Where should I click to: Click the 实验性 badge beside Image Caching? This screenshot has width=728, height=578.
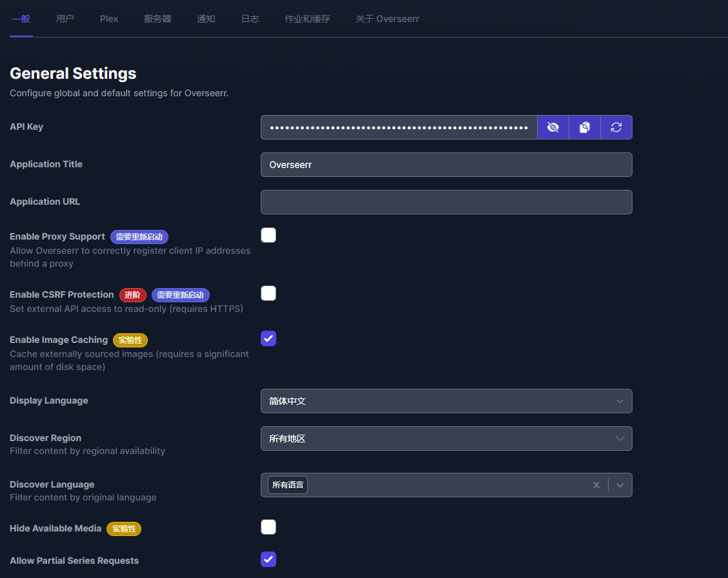tap(130, 340)
